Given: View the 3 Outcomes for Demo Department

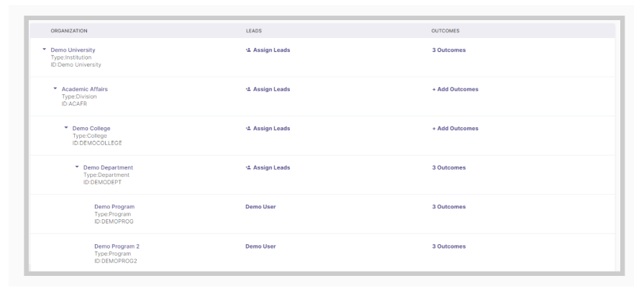Looking at the screenshot, I should [448, 167].
